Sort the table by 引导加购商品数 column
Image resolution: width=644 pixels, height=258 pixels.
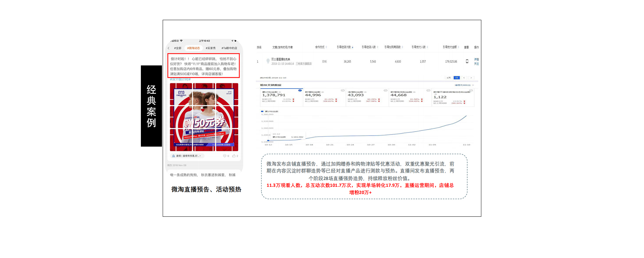tap(394, 47)
